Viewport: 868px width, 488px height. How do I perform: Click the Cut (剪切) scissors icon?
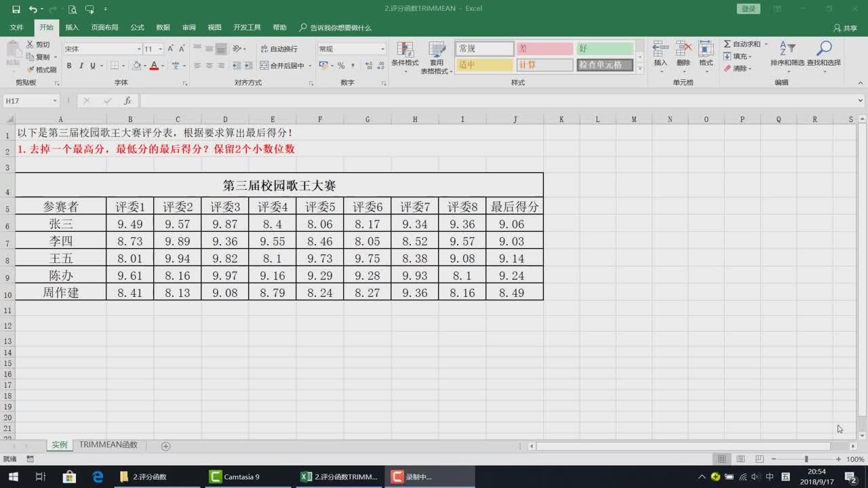click(31, 45)
